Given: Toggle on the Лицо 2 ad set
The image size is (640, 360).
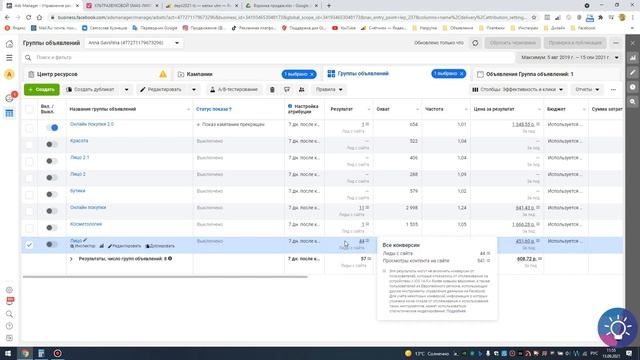Looking at the screenshot, I should [52, 178].
